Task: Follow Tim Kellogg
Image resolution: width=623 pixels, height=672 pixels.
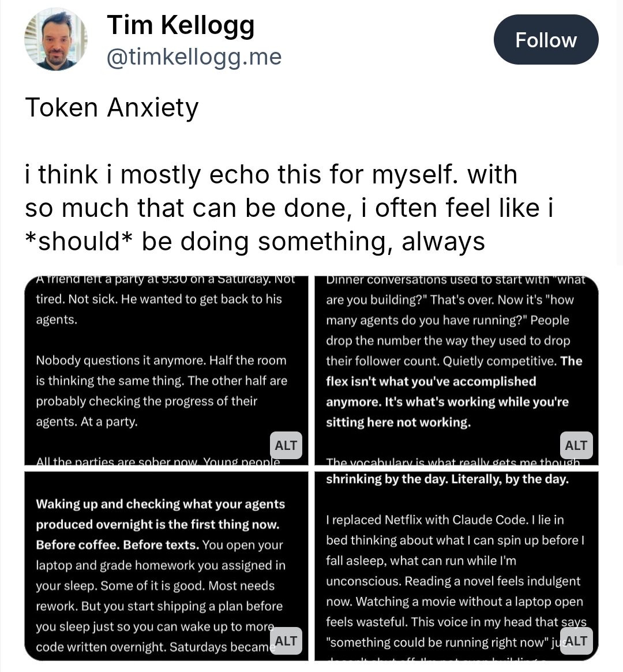Action: pos(546,40)
